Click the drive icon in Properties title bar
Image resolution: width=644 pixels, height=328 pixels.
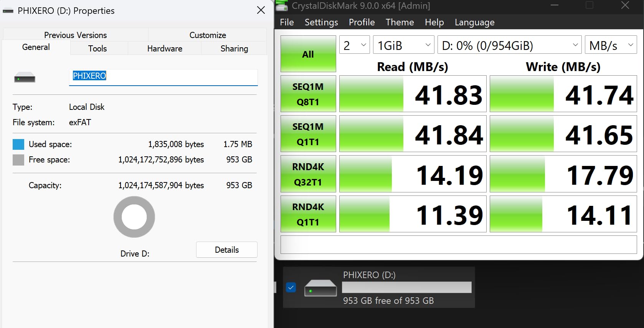click(8, 11)
